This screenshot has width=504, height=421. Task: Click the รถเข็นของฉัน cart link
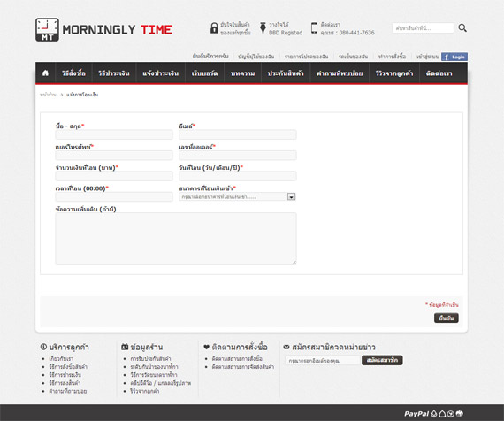coord(353,57)
